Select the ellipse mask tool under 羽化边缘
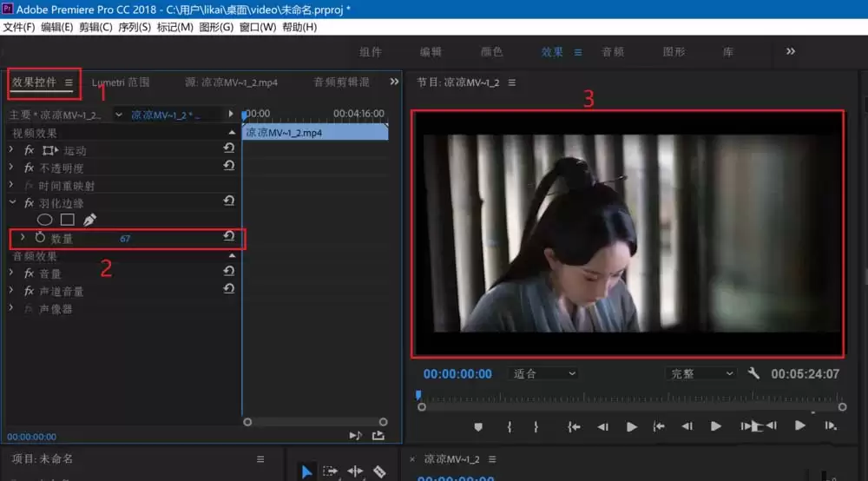The height and width of the screenshot is (481, 868). pyautogui.click(x=44, y=220)
